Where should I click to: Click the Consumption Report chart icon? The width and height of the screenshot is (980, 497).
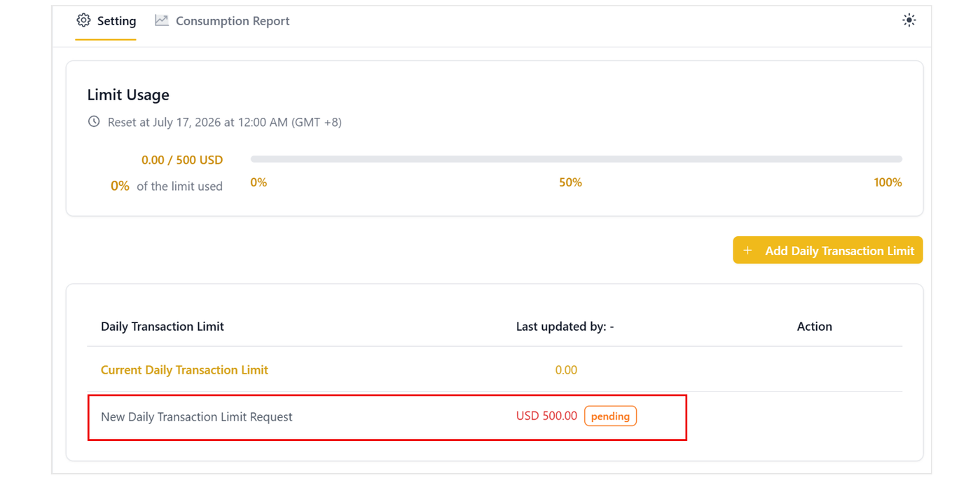[162, 20]
